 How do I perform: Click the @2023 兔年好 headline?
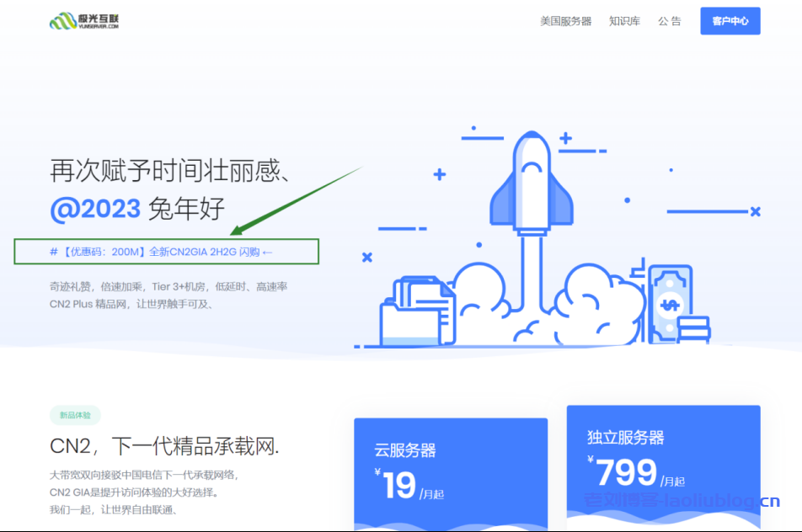[137, 208]
